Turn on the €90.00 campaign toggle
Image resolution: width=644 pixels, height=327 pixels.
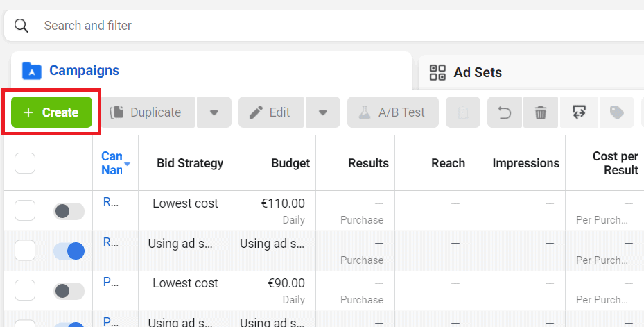point(69,291)
